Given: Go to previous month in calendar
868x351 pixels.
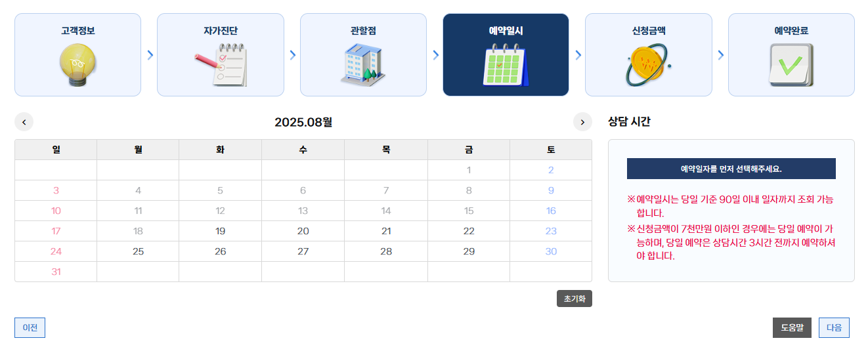Looking at the screenshot, I should tap(24, 122).
